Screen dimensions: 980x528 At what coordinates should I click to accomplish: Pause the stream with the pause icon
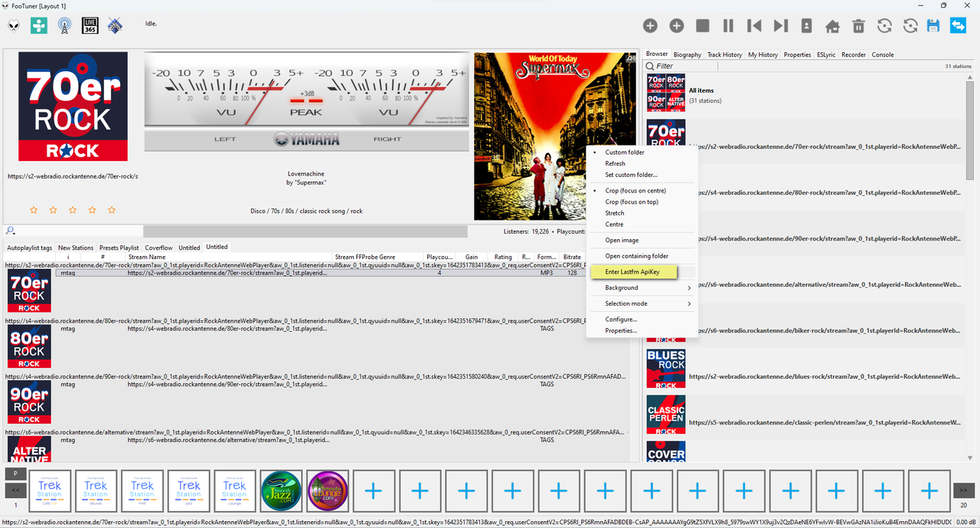[x=728, y=25]
